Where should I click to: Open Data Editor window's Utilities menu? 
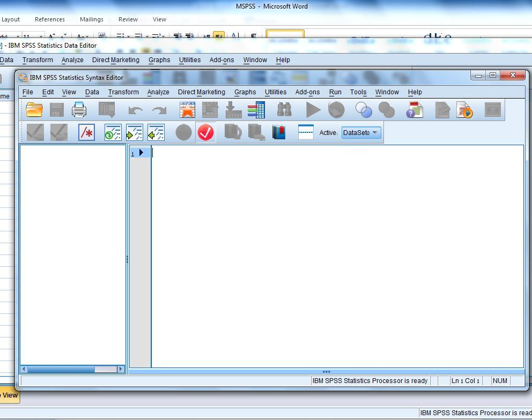pyautogui.click(x=190, y=60)
